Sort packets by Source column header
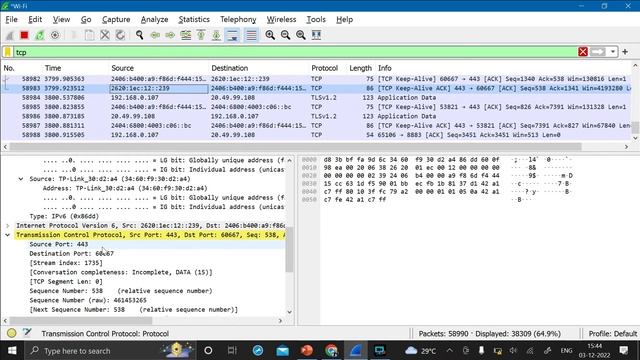Screen dimensions: 640x360 coord(122,68)
